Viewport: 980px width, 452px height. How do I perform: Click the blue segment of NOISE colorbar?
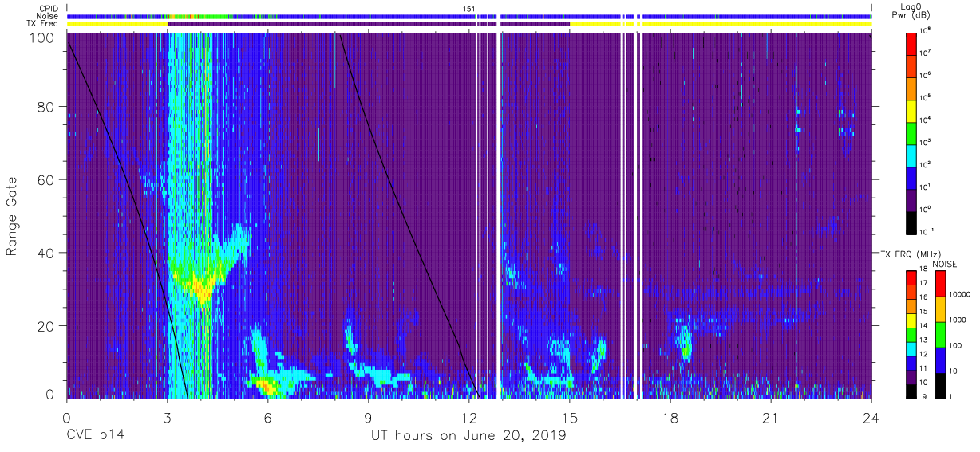click(941, 360)
